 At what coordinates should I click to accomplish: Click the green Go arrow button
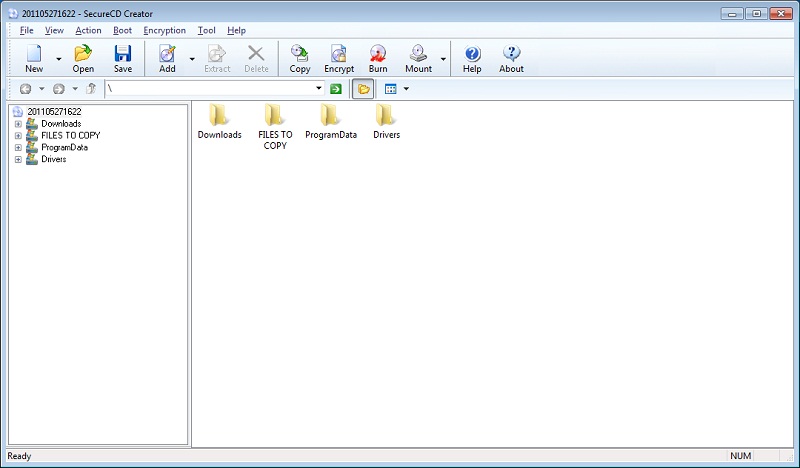(336, 89)
